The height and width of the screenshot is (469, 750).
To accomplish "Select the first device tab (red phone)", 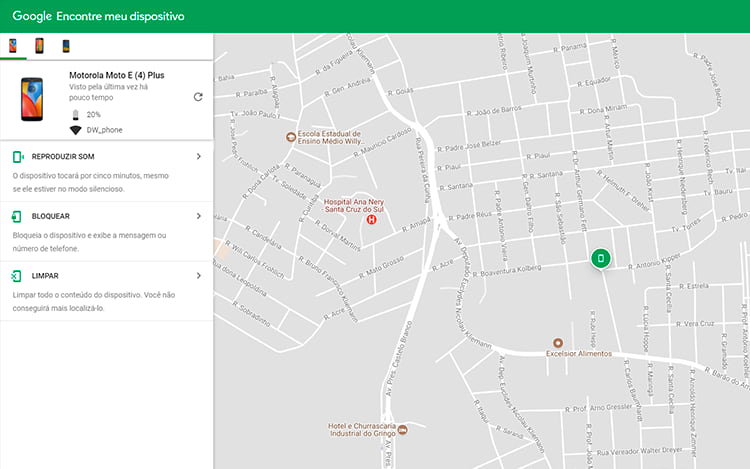I will pos(13,46).
